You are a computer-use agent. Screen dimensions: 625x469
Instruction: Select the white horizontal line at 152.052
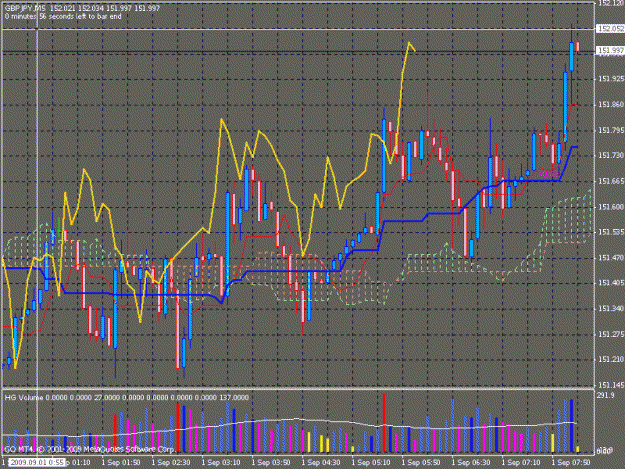coord(299,29)
